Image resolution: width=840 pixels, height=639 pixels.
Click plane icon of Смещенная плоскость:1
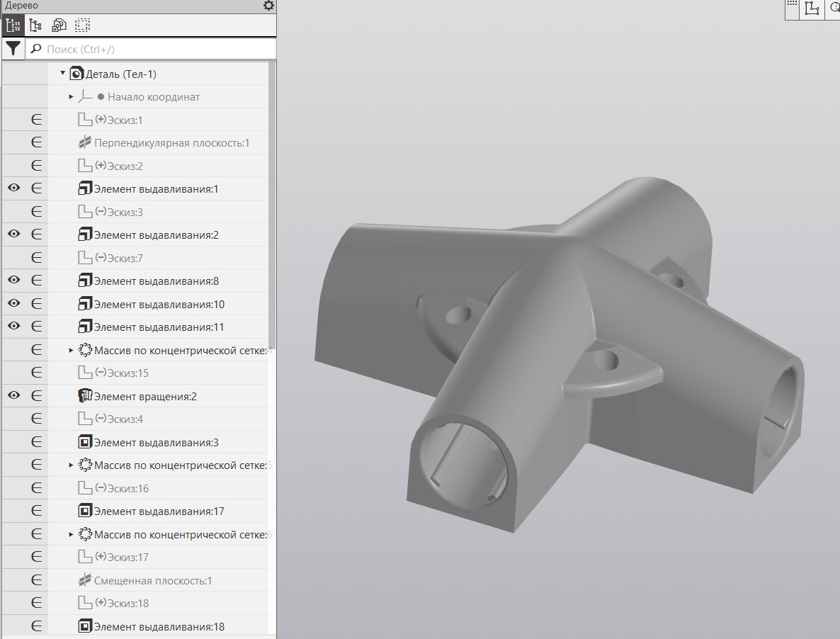coord(85,580)
